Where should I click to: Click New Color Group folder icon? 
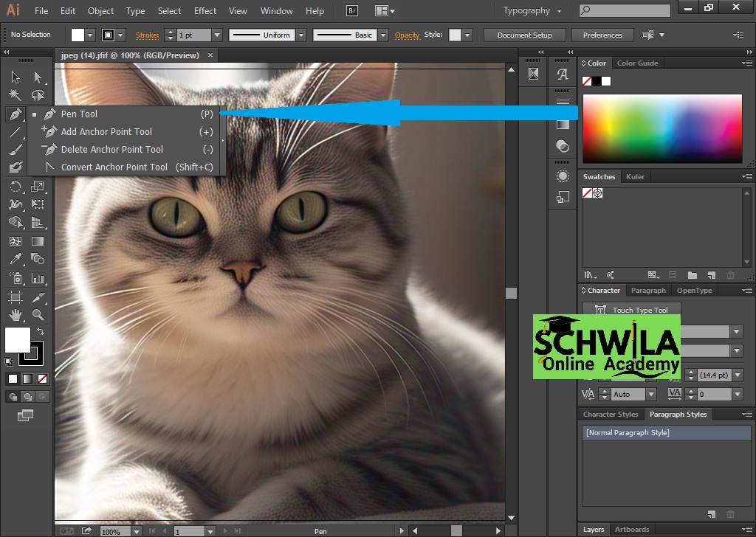click(x=693, y=275)
